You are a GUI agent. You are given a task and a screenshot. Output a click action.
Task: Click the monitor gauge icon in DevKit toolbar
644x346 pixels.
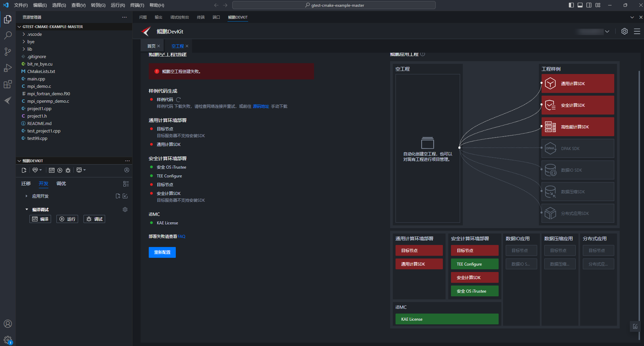coord(79,170)
